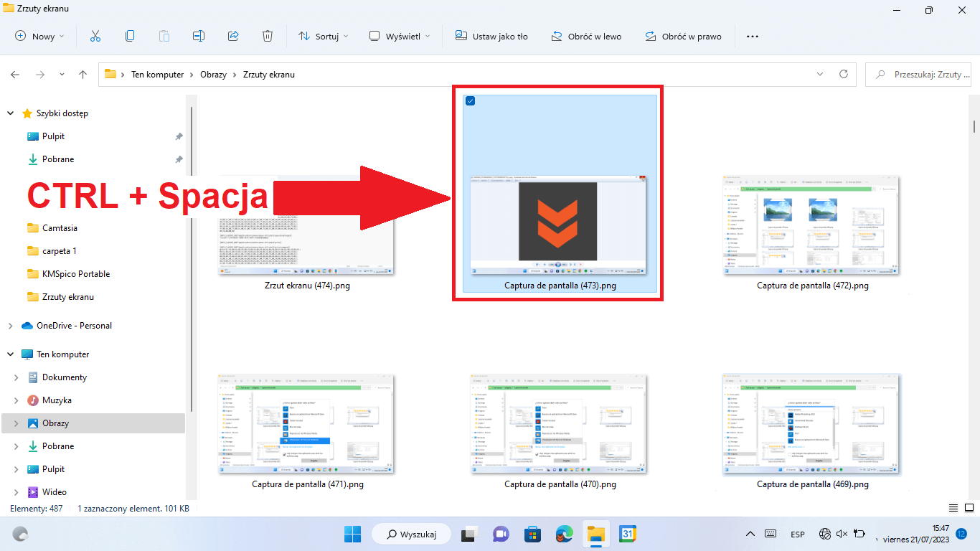Click in the Przeszukaj search field

tap(919, 74)
